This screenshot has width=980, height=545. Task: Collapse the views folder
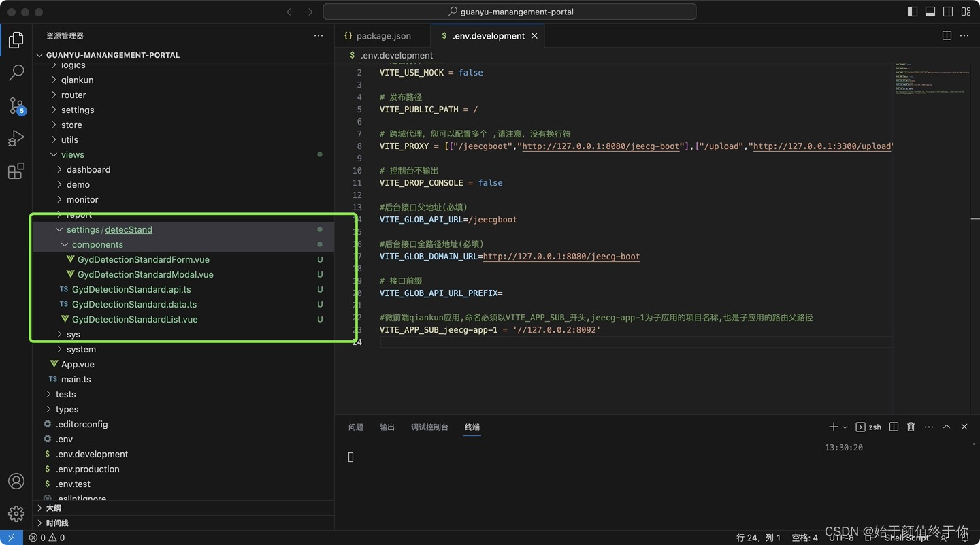tap(184, 154)
